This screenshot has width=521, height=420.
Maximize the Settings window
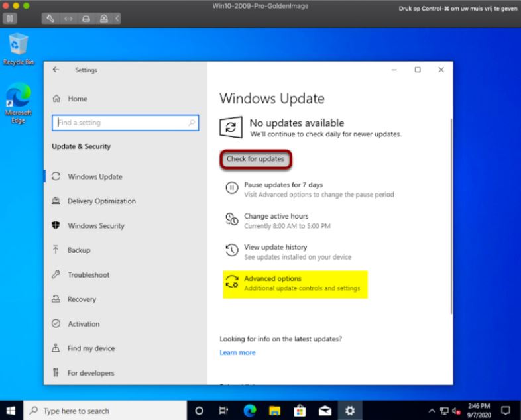click(418, 70)
